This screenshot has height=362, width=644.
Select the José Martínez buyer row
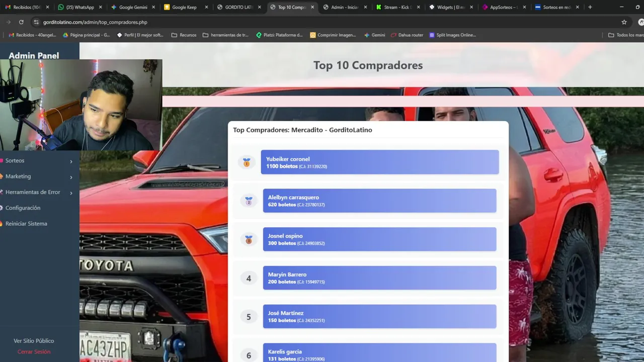(380, 316)
